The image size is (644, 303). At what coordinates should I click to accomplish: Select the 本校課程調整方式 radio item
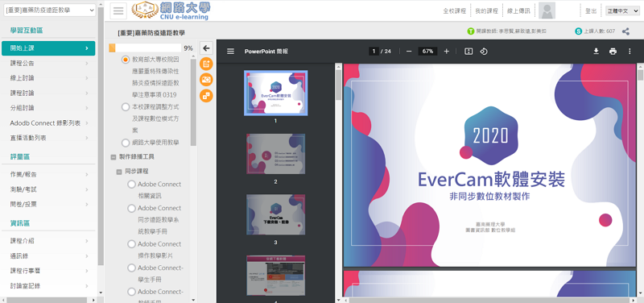pyautogui.click(x=126, y=107)
